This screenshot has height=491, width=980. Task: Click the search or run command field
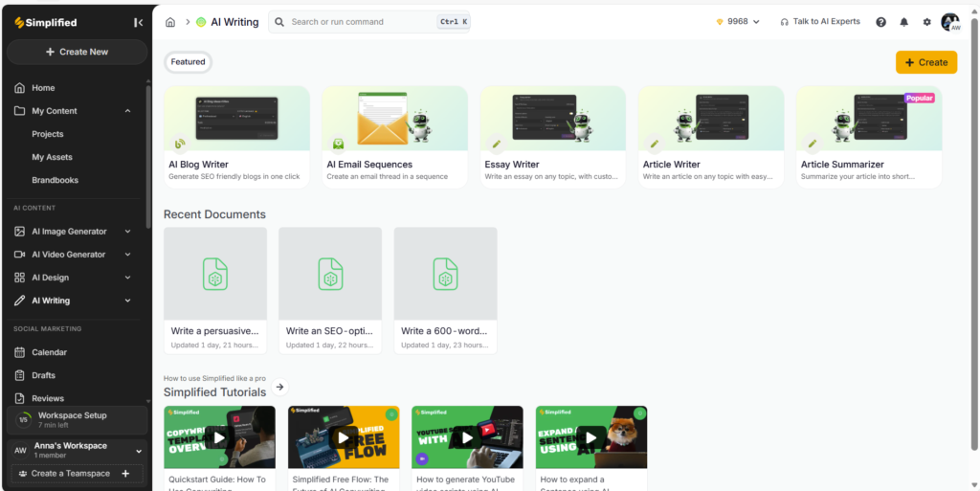pos(354,22)
